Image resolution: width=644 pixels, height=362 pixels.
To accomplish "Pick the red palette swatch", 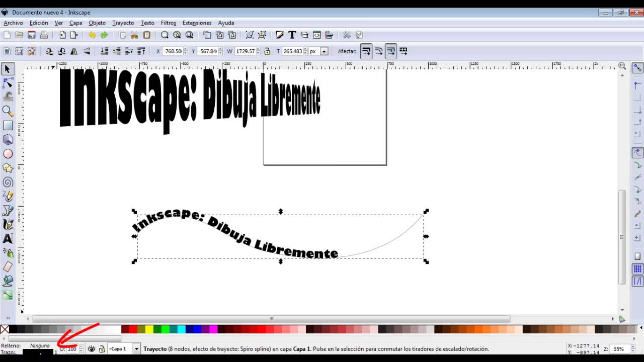I will pyautogui.click(x=133, y=330).
